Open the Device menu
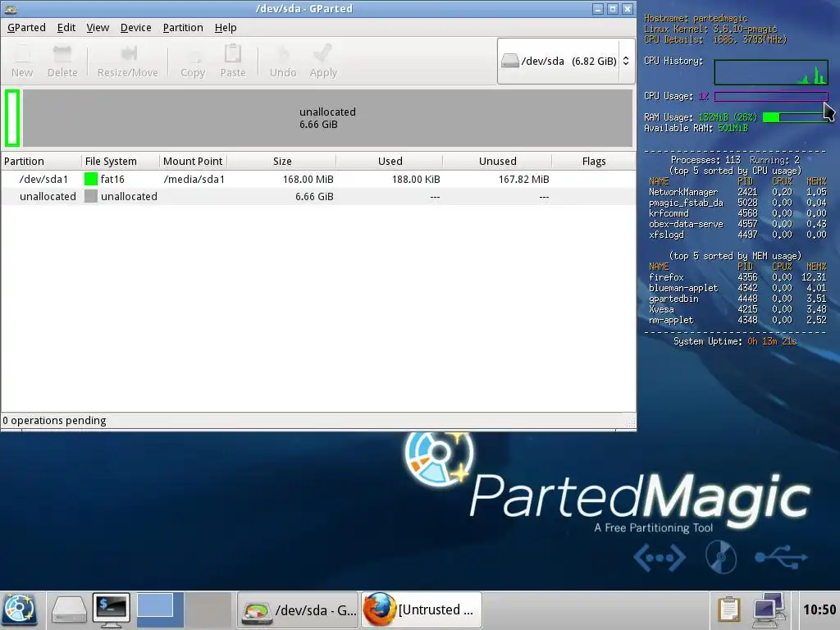The height and width of the screenshot is (630, 840). click(x=135, y=27)
